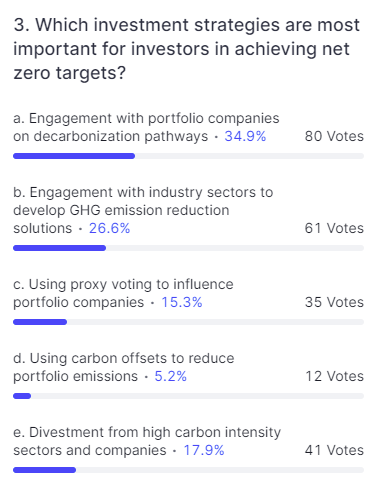The height and width of the screenshot is (498, 373).
Task: Click the filled progress bar for option a
Action: click(74, 156)
